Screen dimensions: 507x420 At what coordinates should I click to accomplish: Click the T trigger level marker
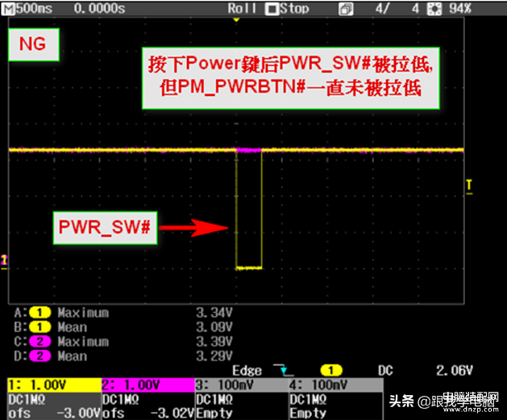[469, 186]
